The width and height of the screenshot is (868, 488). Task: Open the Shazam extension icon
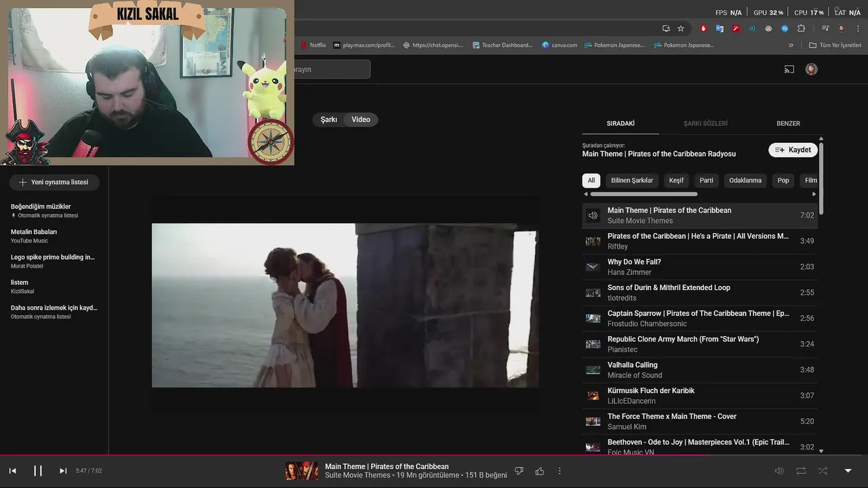coord(785,28)
